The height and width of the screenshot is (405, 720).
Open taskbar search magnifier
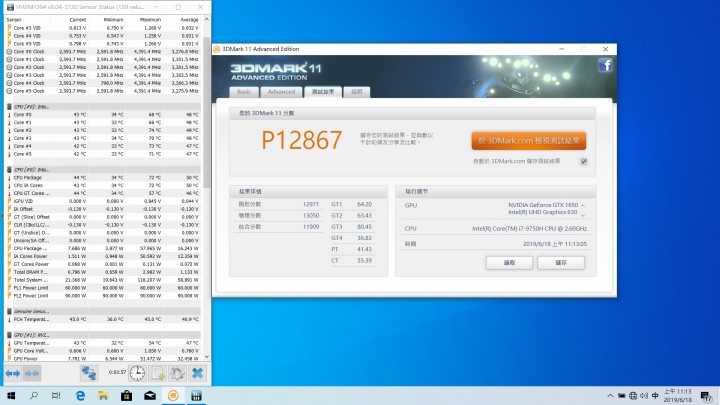(x=34, y=395)
